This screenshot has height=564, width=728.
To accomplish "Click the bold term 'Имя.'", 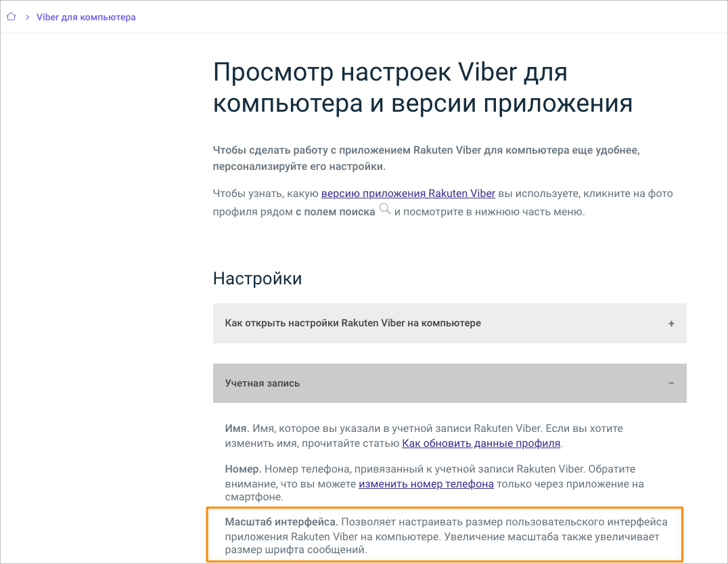I will click(237, 429).
